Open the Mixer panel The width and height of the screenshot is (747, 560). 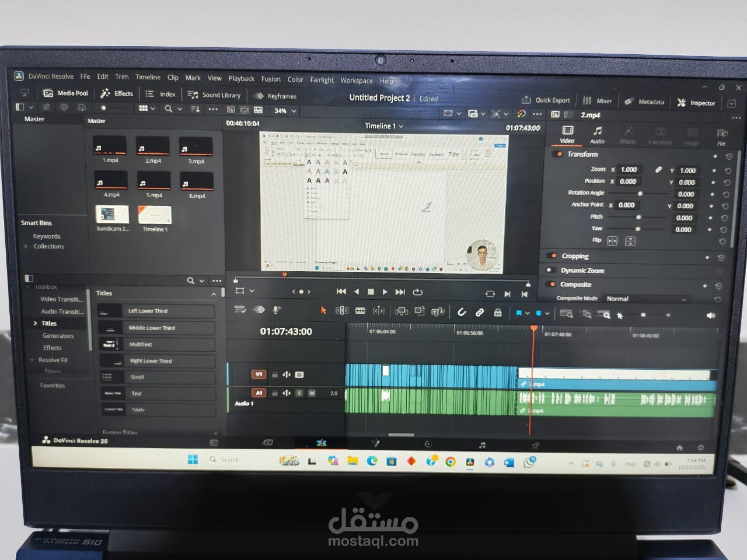[597, 101]
